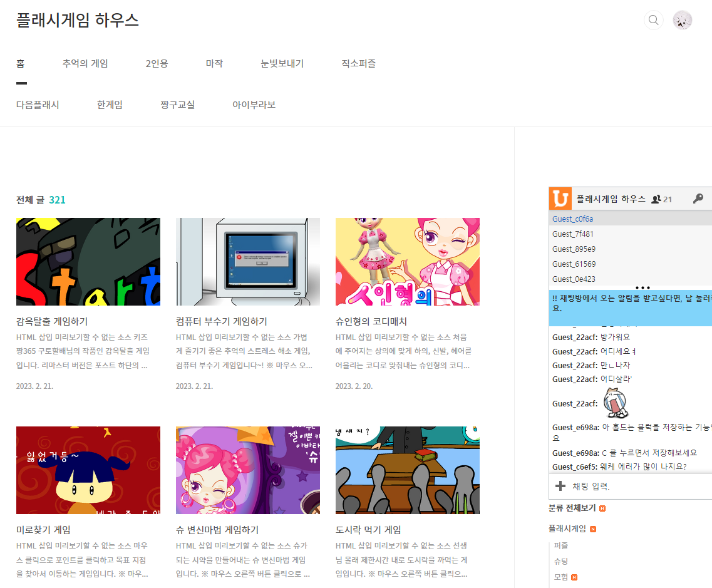This screenshot has width=712, height=588.
Task: Select Guest_895e9 in the chat user list
Action: 630,249
